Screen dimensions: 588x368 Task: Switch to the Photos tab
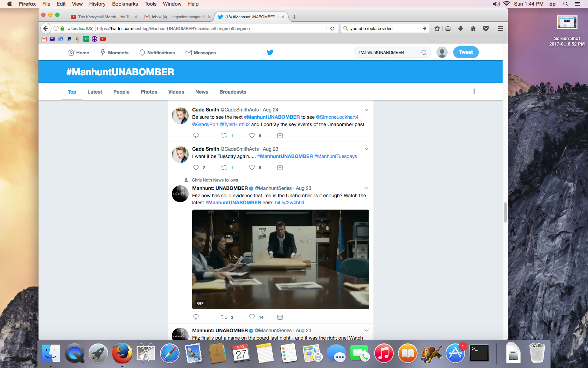coord(149,92)
